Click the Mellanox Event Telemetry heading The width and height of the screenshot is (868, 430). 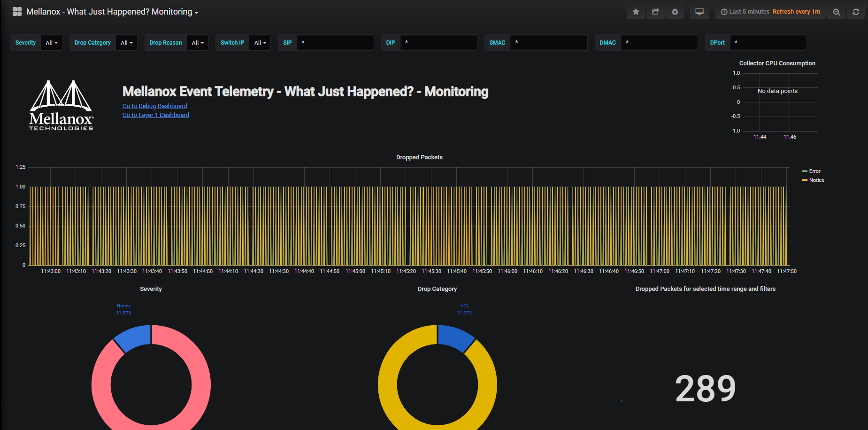point(306,92)
